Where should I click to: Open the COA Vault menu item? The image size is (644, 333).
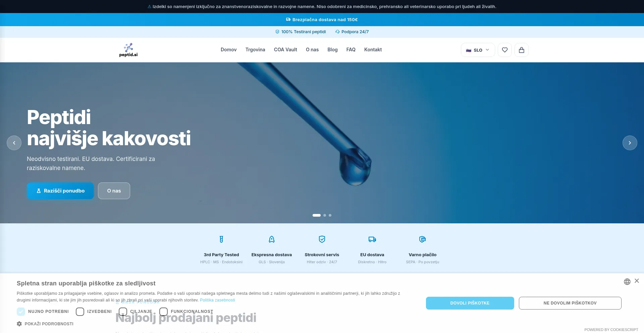285,50
